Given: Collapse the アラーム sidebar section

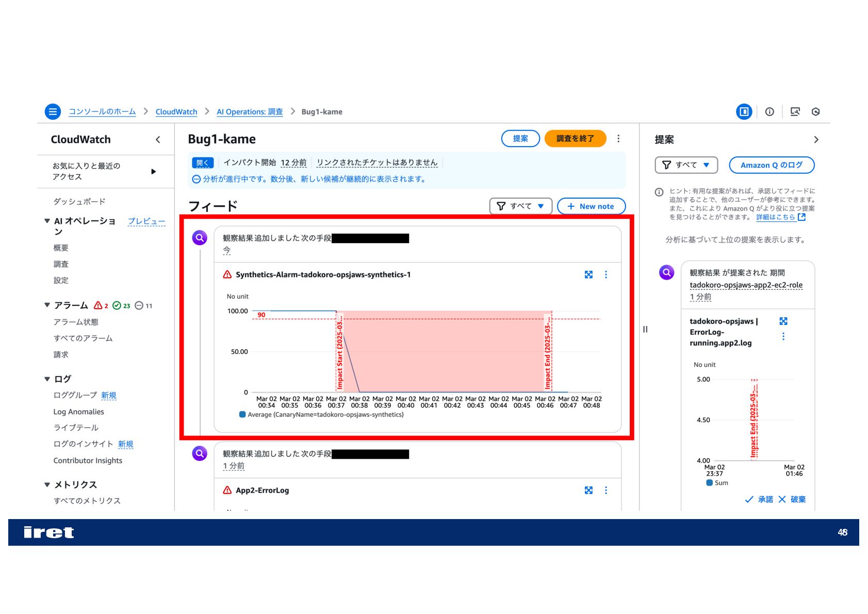Looking at the screenshot, I should coord(47,305).
